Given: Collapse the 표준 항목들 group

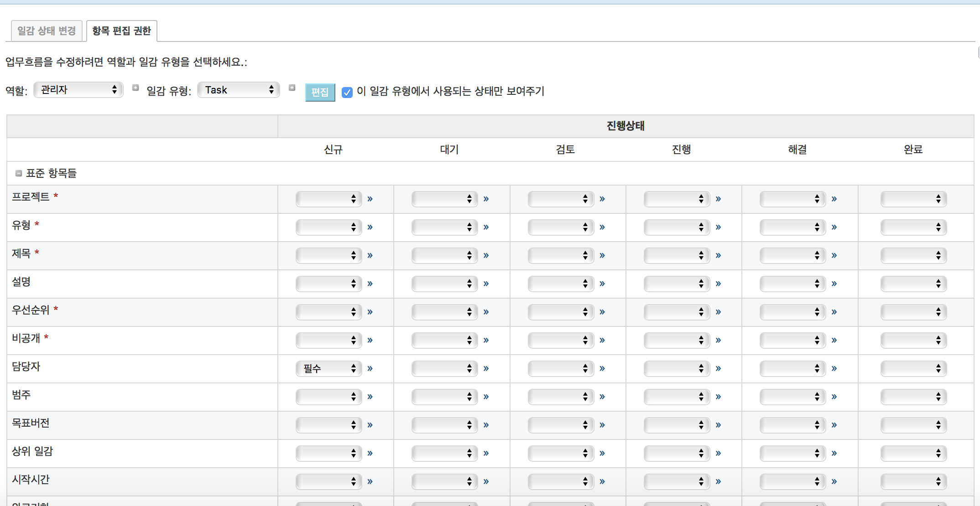Looking at the screenshot, I should pyautogui.click(x=19, y=173).
